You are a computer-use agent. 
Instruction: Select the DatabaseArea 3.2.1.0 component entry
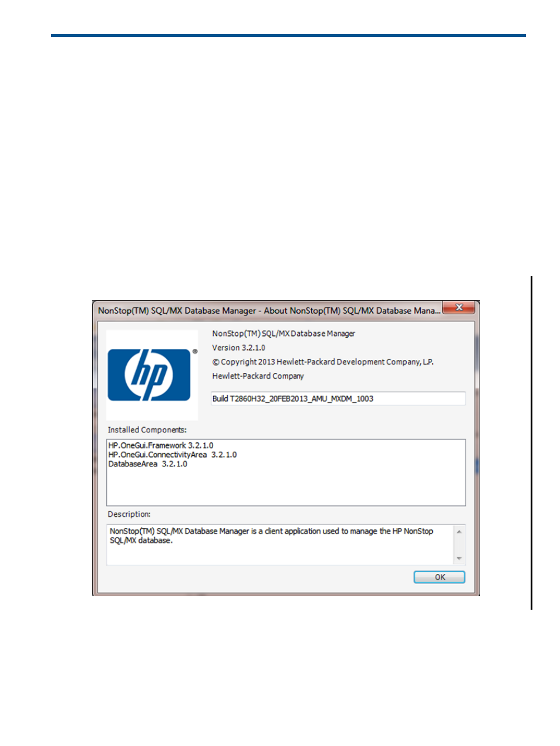pyautogui.click(x=148, y=464)
